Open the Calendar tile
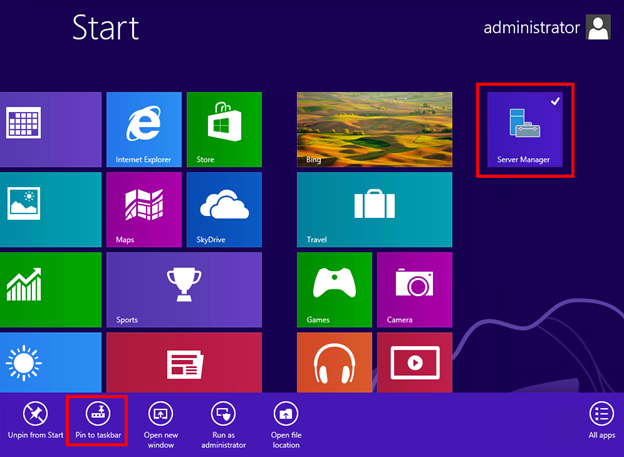 tap(51, 129)
